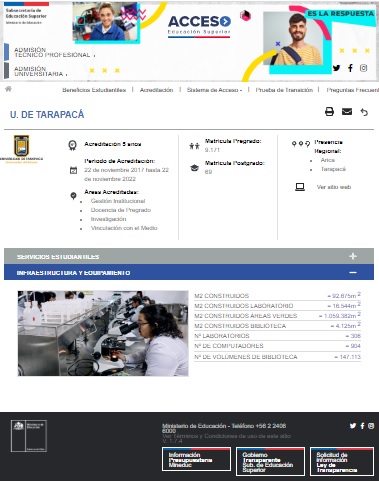The image size is (379, 482).
Task: Click Tarapacá region item
Action: click(333, 169)
